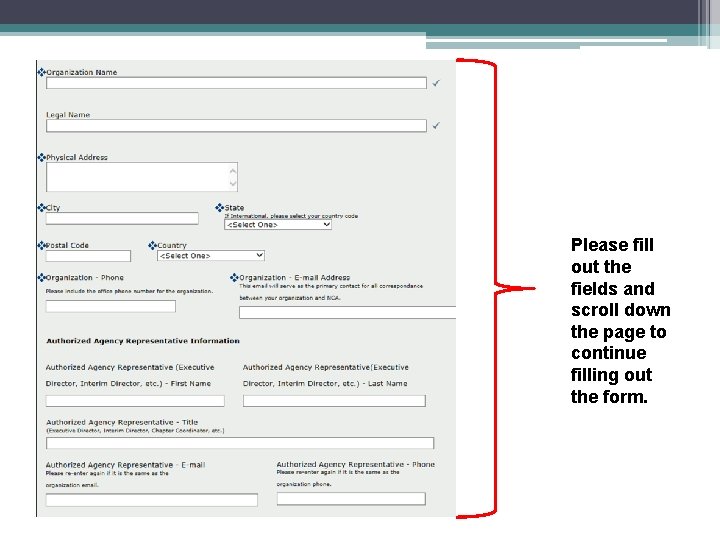Click Authorized Agency Representative E-mail field

[x=152, y=500]
